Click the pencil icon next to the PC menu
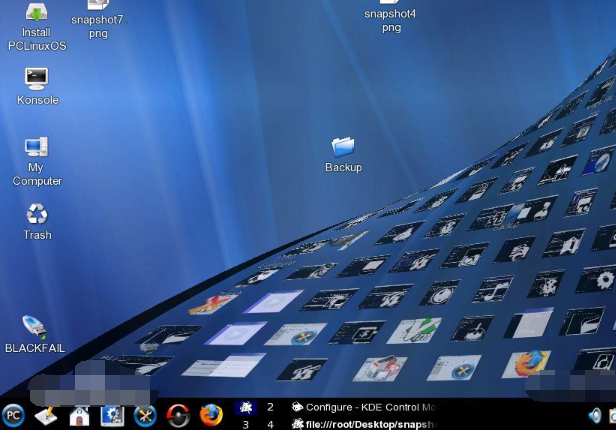The image size is (616, 430). click(x=46, y=415)
